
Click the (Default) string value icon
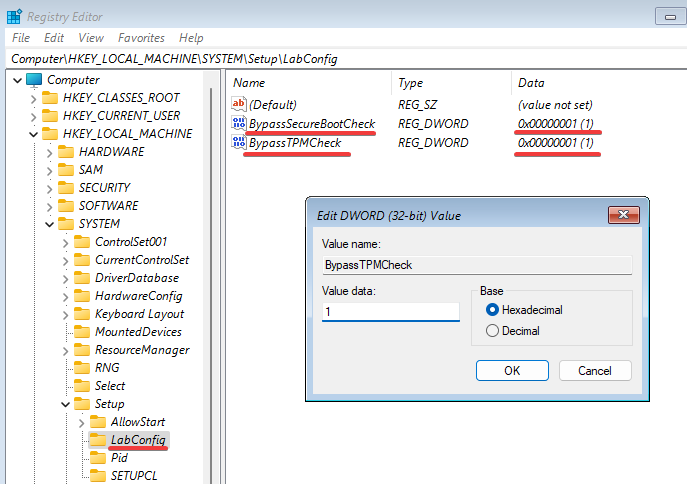click(238, 104)
